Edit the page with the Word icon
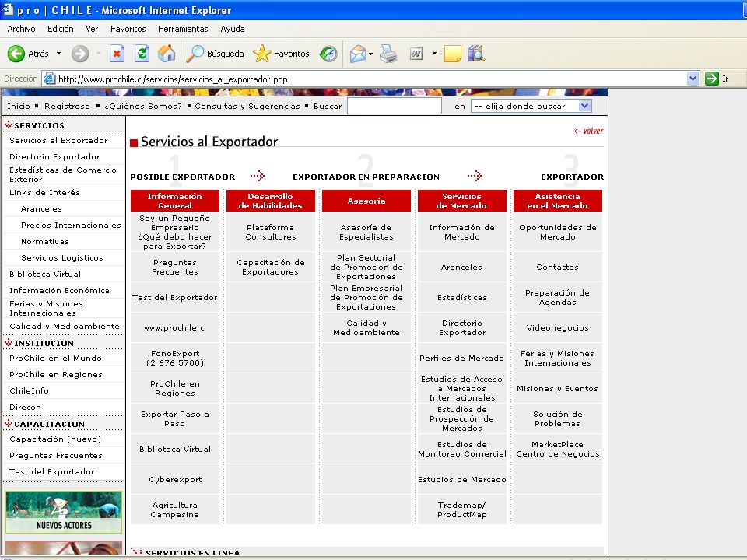Image resolution: width=747 pixels, height=560 pixels. [416, 54]
